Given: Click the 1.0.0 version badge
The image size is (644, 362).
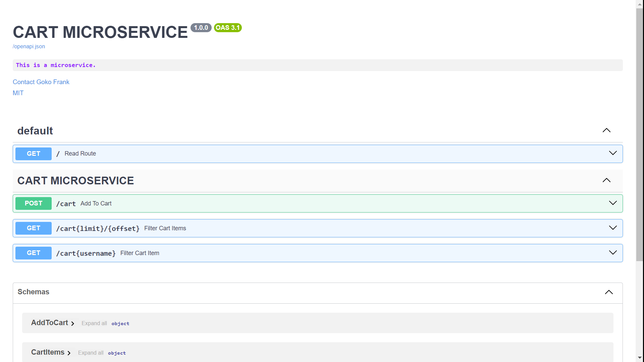Looking at the screenshot, I should click(x=201, y=27).
